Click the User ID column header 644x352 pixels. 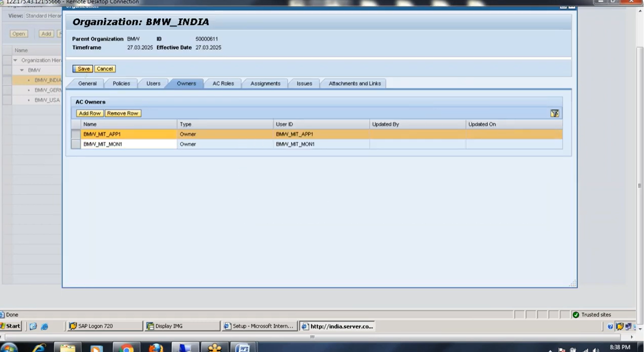coord(321,124)
